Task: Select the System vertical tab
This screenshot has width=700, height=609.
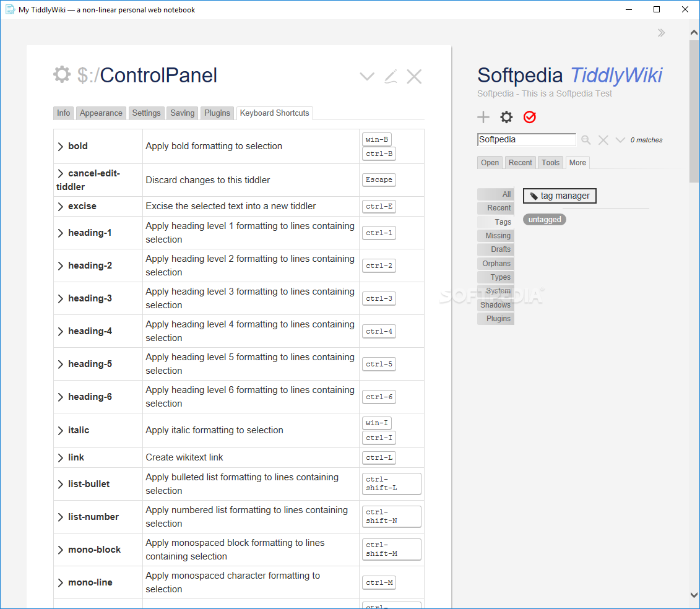Action: click(x=496, y=291)
